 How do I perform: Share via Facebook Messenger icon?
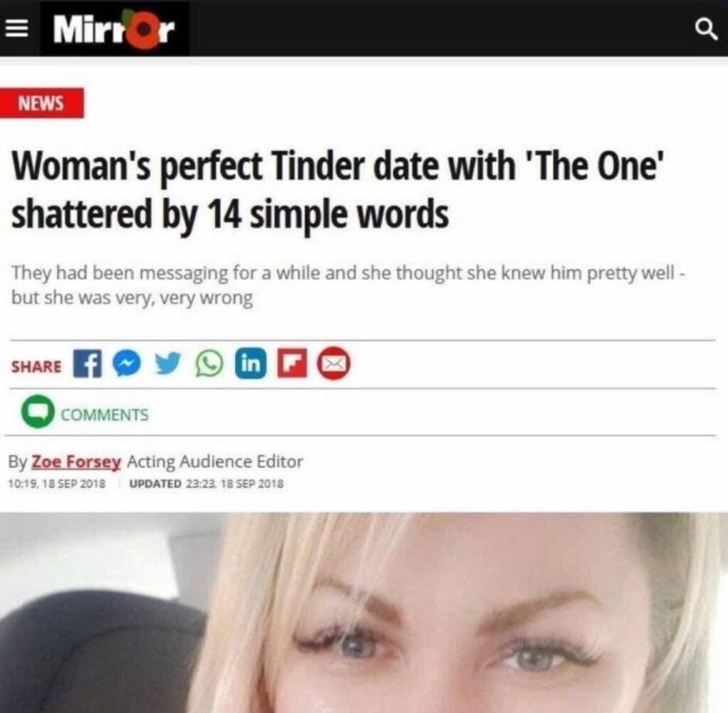click(x=127, y=364)
